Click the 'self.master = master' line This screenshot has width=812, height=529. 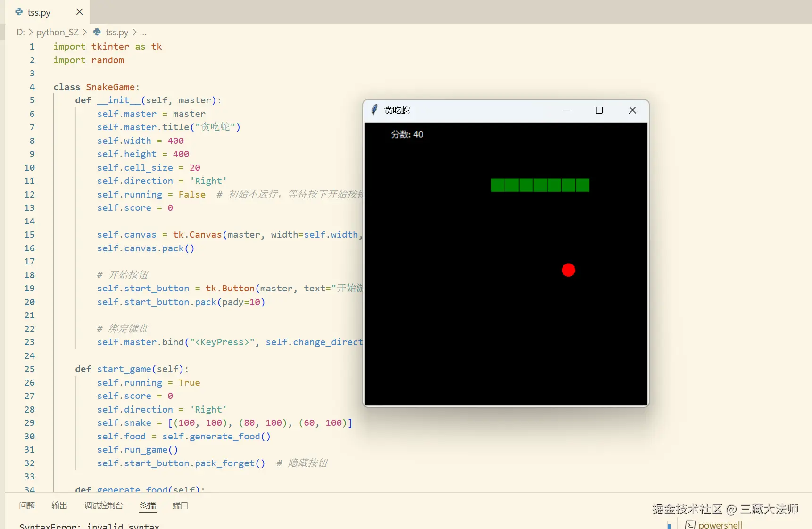(151, 114)
